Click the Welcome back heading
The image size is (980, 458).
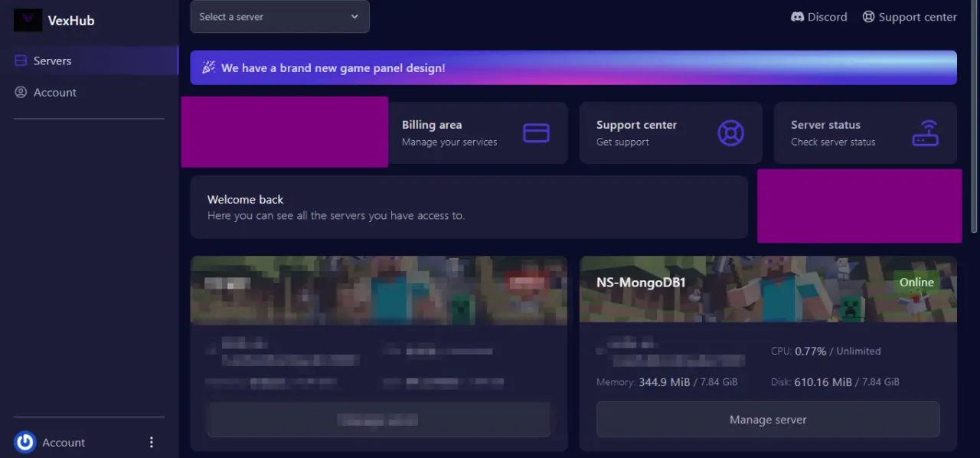pyautogui.click(x=246, y=199)
